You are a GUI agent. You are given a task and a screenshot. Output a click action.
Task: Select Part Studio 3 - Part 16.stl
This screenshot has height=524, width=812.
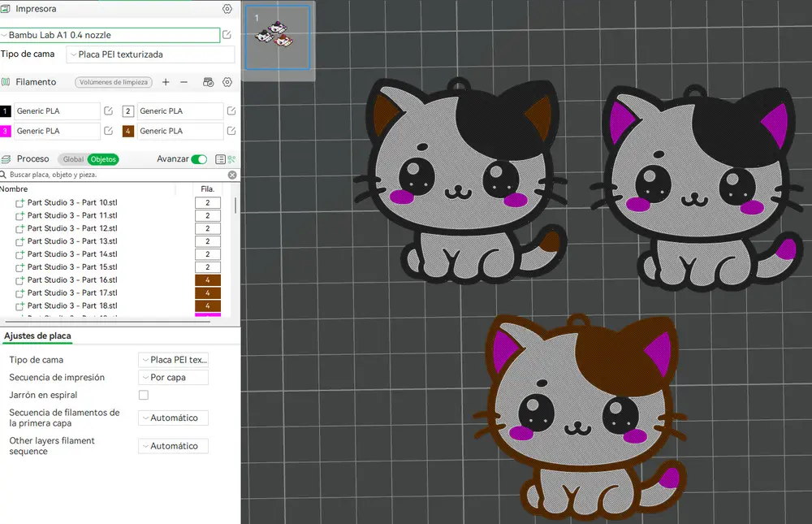[72, 280]
